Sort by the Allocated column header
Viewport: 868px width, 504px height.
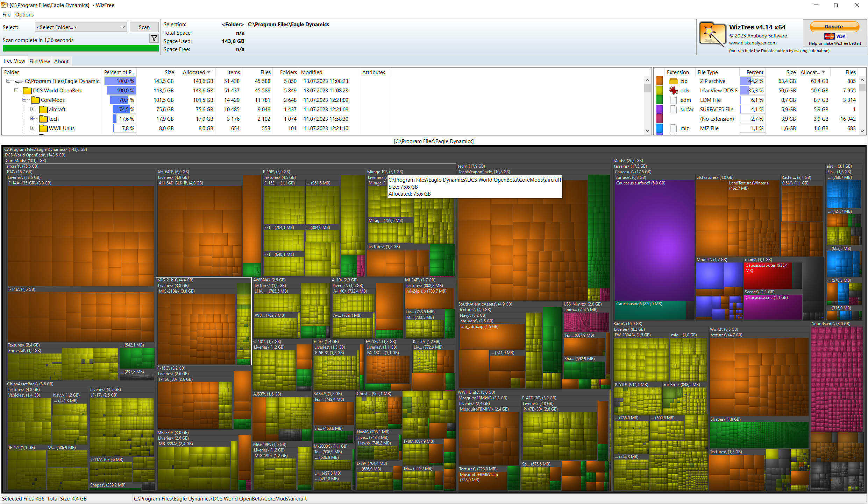[x=196, y=72]
